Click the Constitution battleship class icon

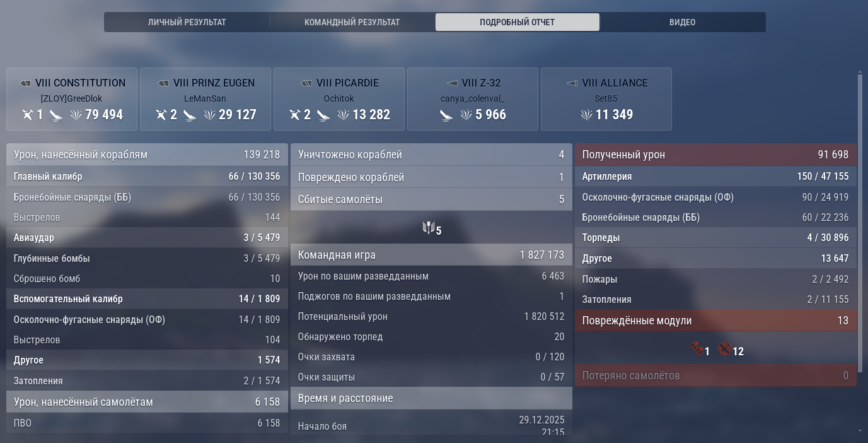25,83
